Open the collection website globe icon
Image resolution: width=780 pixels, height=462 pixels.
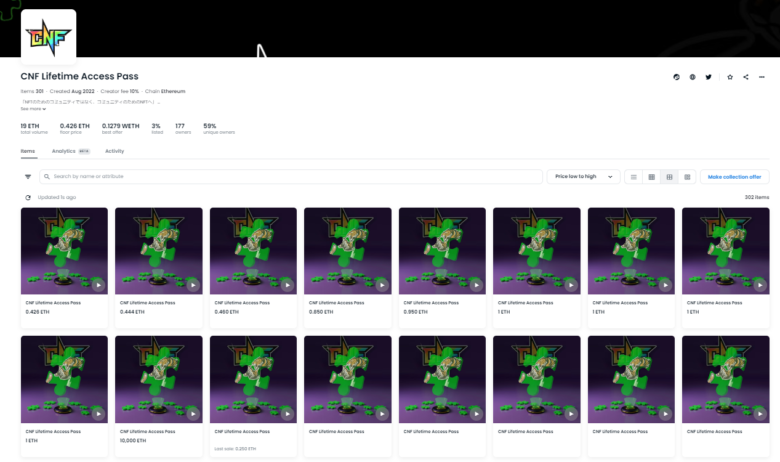[692, 77]
